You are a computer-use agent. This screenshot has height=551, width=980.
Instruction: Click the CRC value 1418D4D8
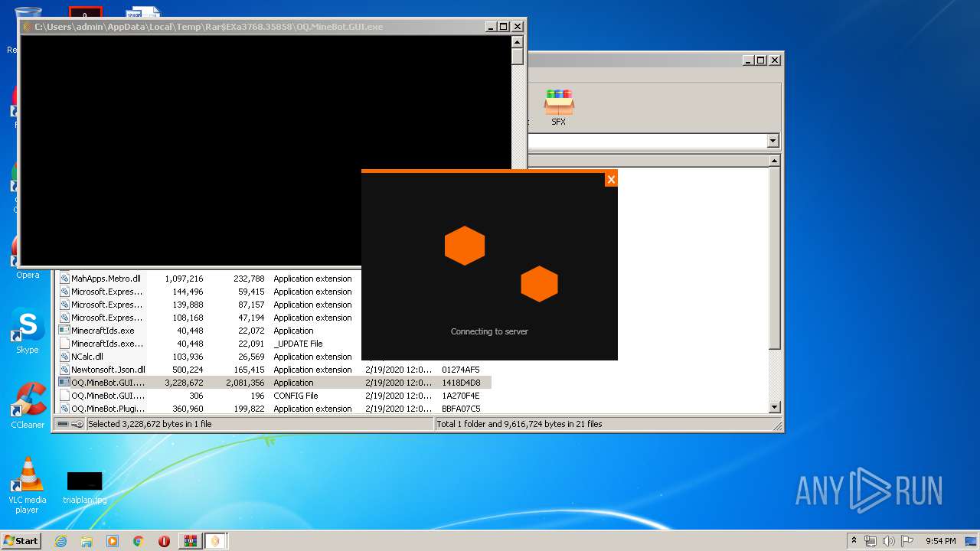tap(461, 383)
